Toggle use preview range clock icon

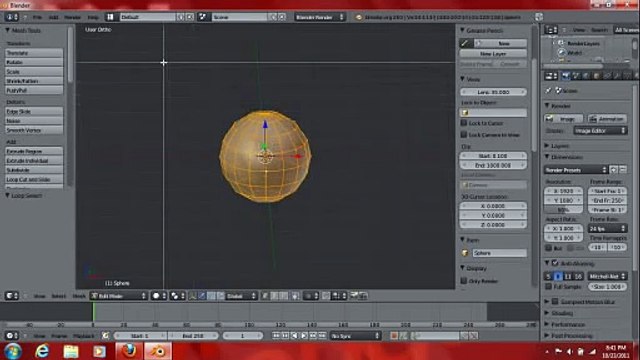click(106, 336)
